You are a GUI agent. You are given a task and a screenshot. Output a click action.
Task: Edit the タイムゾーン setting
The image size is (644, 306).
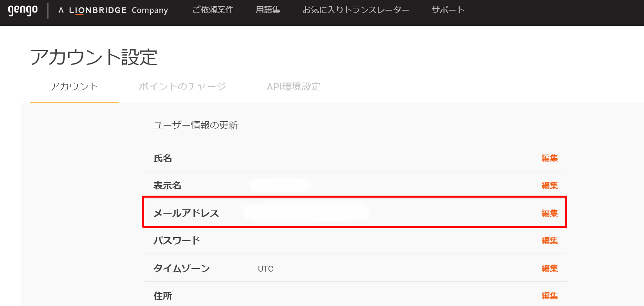click(x=550, y=268)
